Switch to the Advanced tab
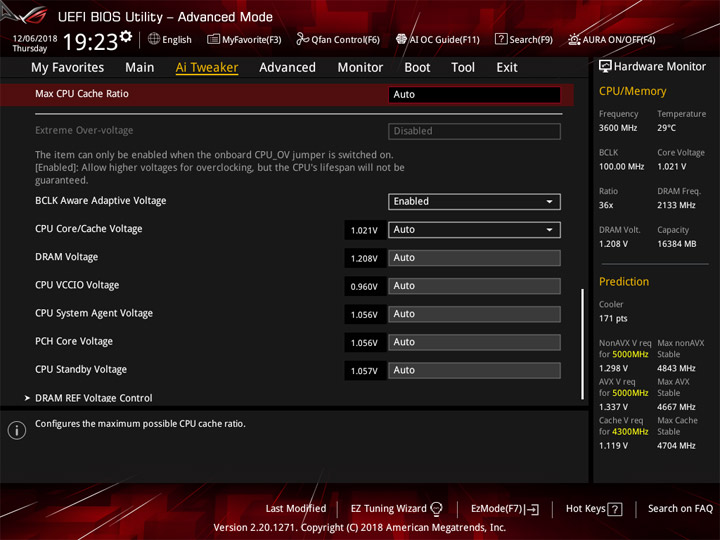 [287, 68]
